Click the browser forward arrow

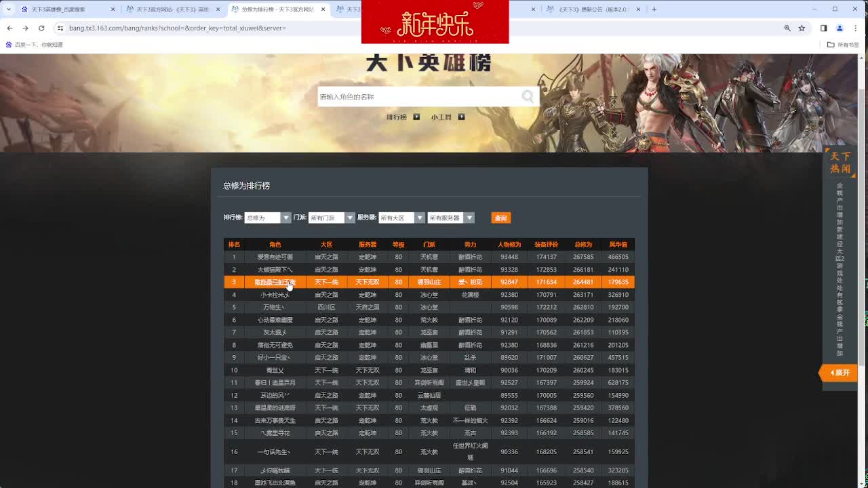point(25,28)
